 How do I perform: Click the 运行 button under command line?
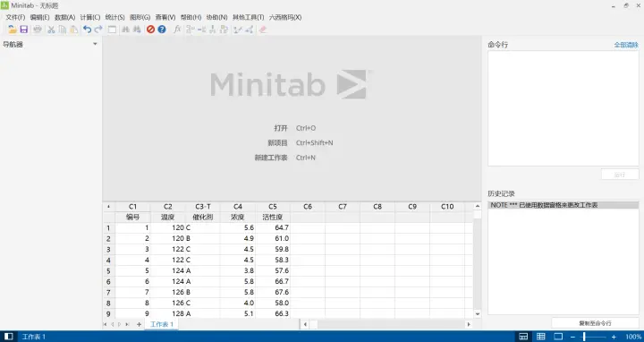click(620, 175)
